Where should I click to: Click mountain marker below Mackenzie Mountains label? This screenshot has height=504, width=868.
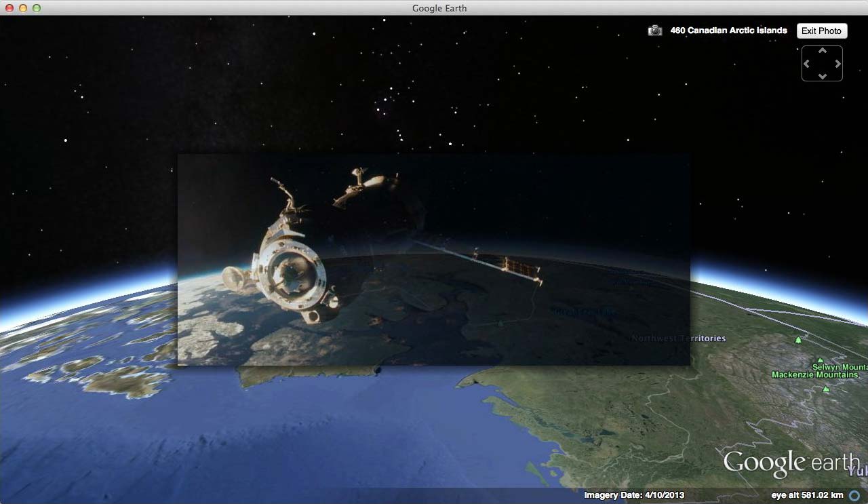pyautogui.click(x=825, y=389)
